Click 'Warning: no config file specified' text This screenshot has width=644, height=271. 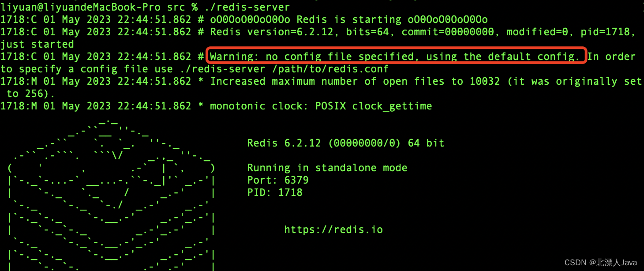point(312,56)
